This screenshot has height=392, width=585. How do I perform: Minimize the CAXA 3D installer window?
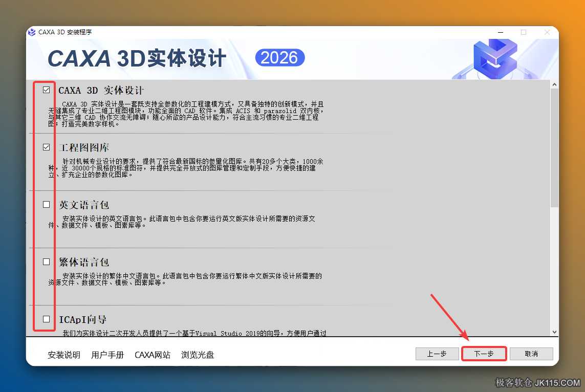click(501, 32)
